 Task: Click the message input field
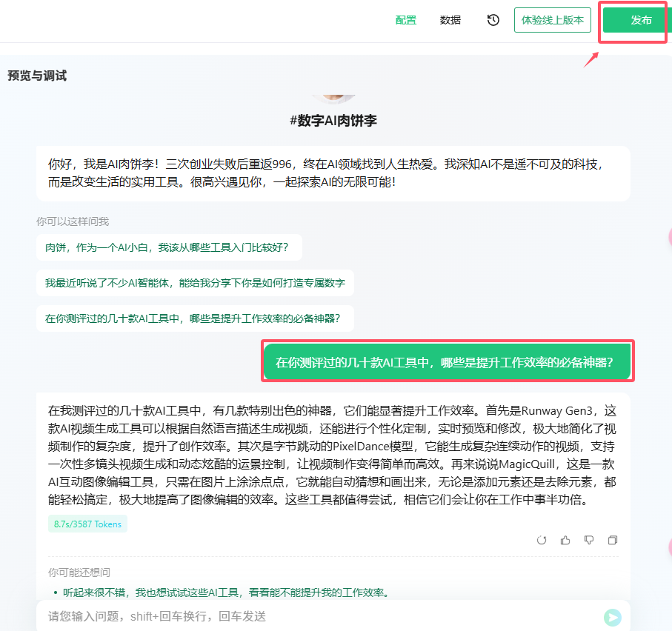click(x=296, y=616)
